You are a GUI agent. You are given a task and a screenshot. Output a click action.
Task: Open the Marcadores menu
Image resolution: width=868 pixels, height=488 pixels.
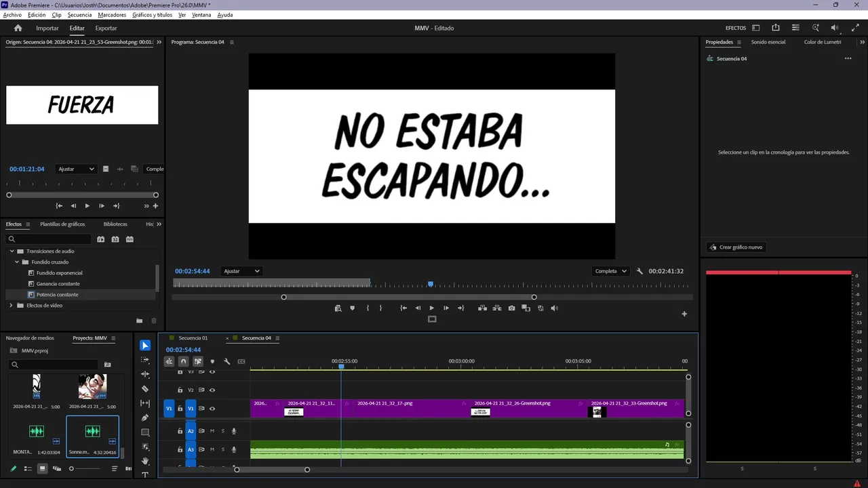(x=112, y=15)
